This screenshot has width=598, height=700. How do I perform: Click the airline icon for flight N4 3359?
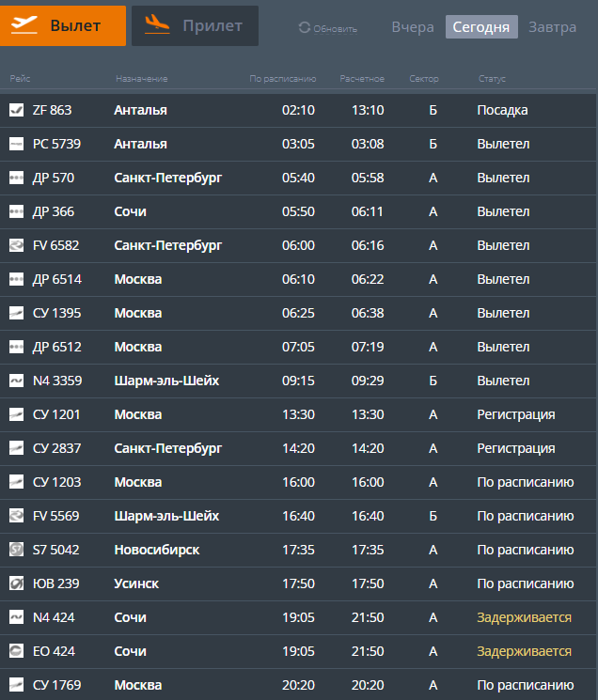coord(16,381)
